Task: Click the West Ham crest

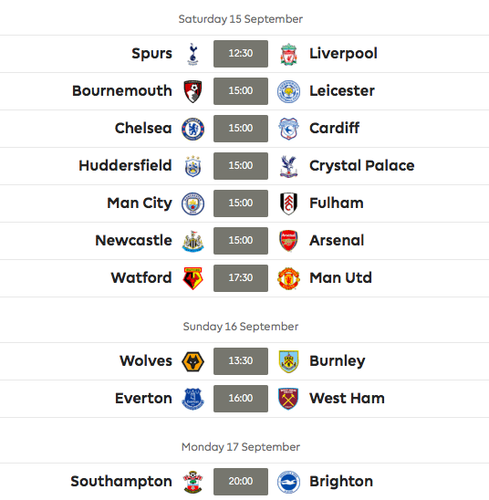Action: click(x=289, y=399)
